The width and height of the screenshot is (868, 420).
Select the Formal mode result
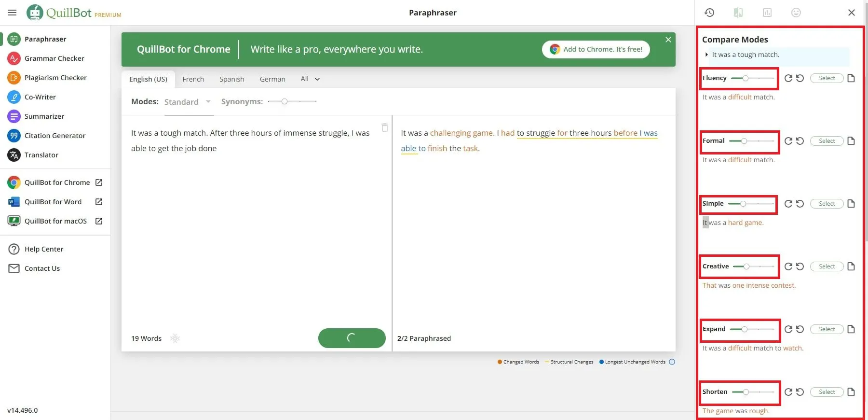(827, 141)
